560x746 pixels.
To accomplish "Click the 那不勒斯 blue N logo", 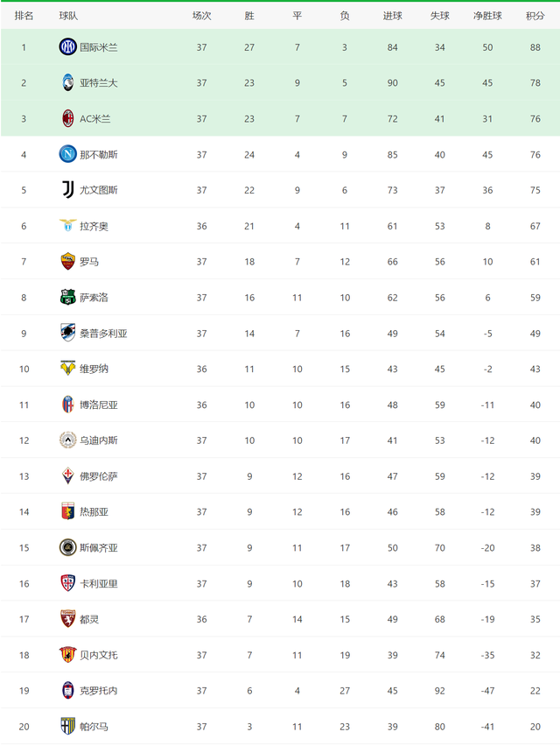I will [x=67, y=154].
